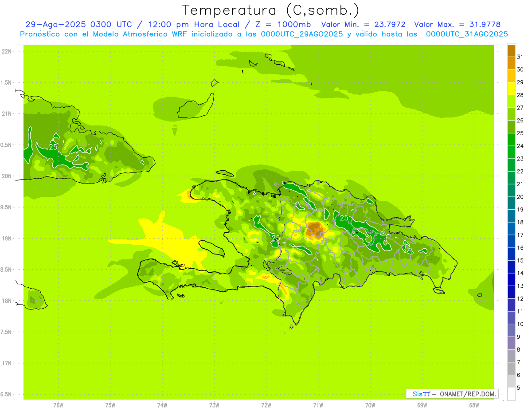This screenshot has height=411, width=532.
Task: Click the value 22 in the color legend
Action: tap(520, 171)
